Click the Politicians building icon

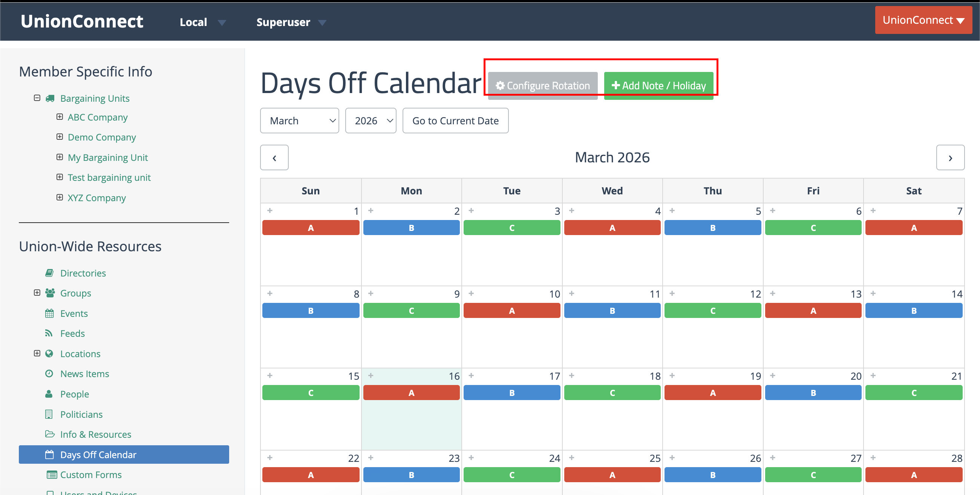pos(49,414)
